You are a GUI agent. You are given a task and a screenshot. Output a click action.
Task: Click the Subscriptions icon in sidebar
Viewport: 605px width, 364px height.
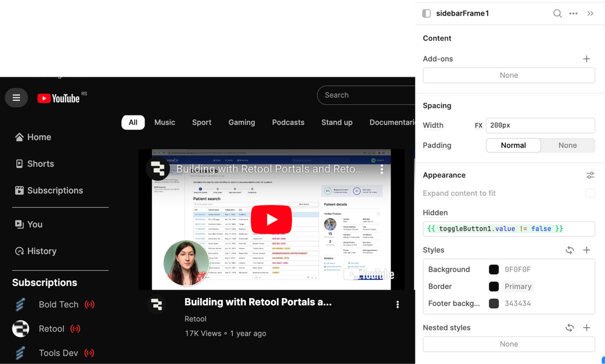19,190
